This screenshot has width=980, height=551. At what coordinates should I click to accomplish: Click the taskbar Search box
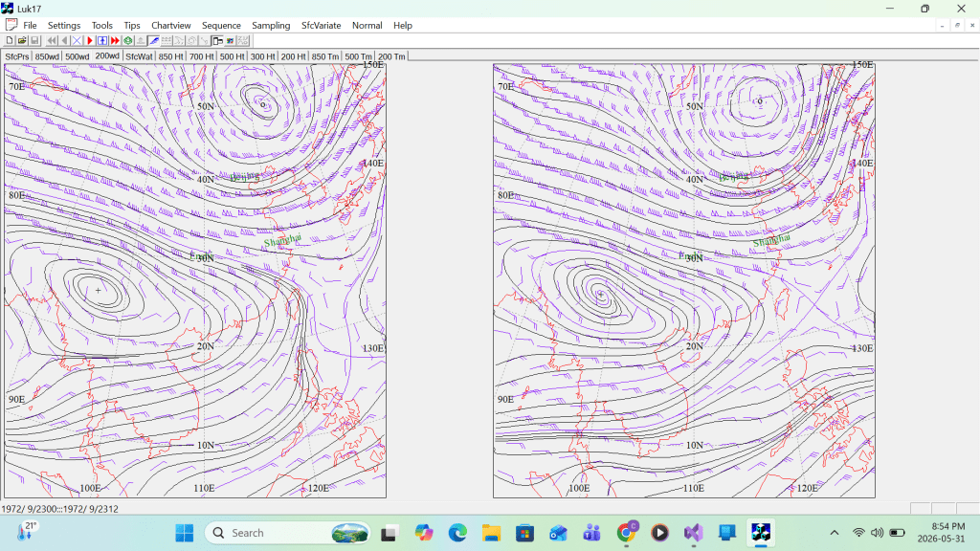[287, 533]
